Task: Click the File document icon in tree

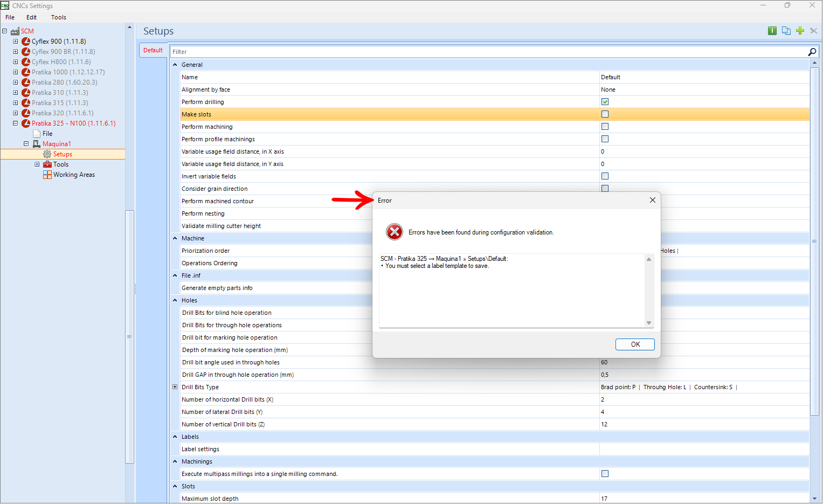Action: [x=37, y=134]
